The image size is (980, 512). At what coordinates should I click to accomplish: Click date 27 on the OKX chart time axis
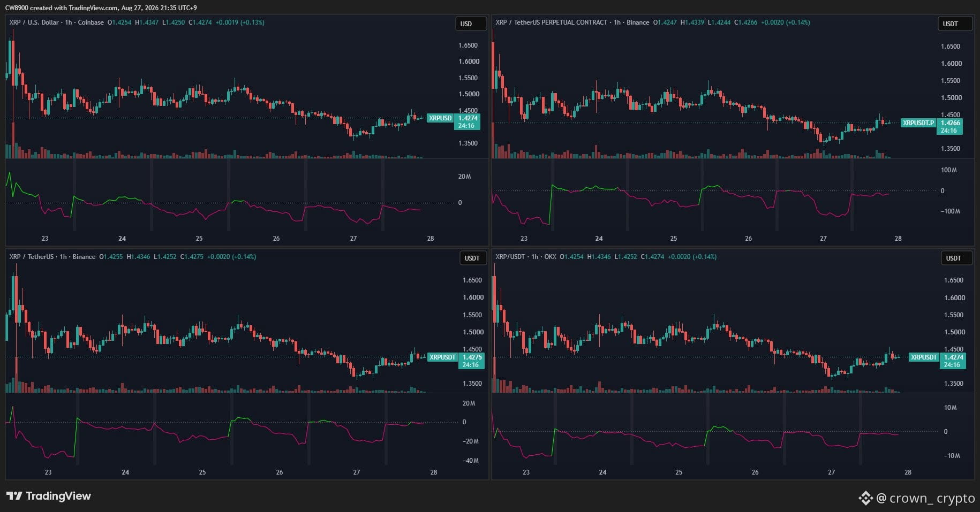coord(832,472)
